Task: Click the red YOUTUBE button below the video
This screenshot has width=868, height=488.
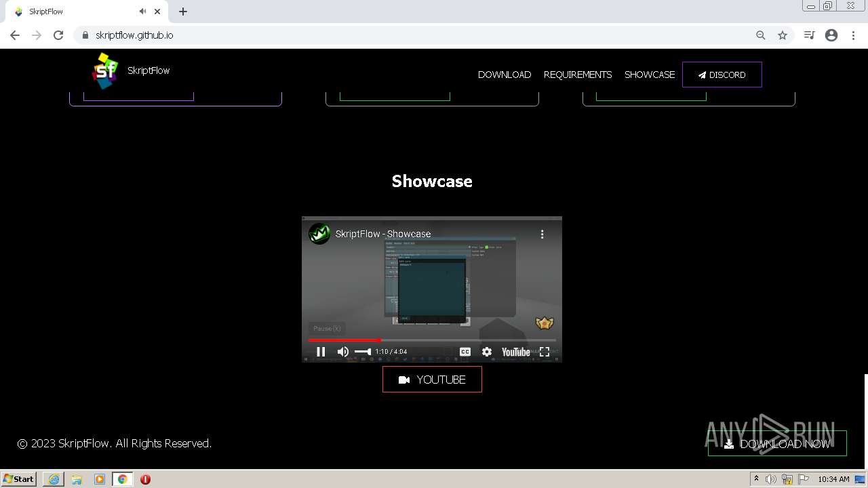Action: pos(432,380)
